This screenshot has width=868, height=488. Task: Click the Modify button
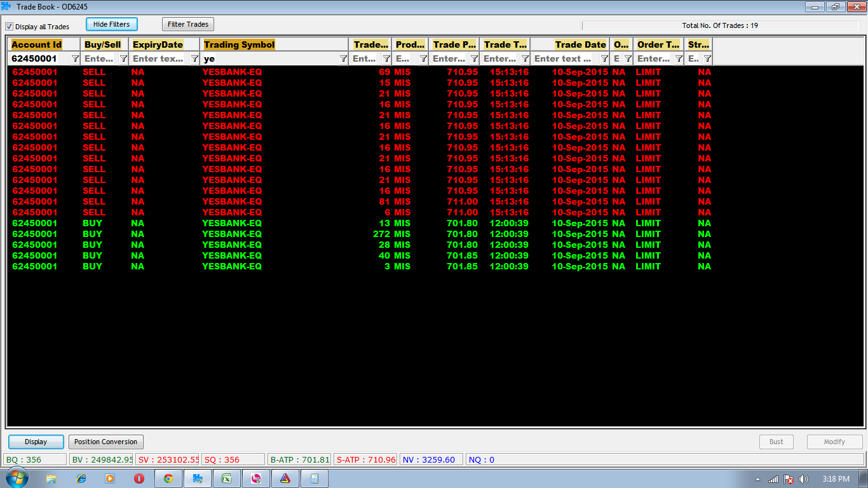coord(835,442)
